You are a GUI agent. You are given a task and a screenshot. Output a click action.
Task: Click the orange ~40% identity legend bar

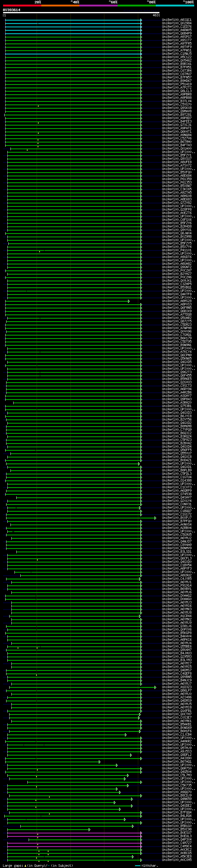click(60, 6)
